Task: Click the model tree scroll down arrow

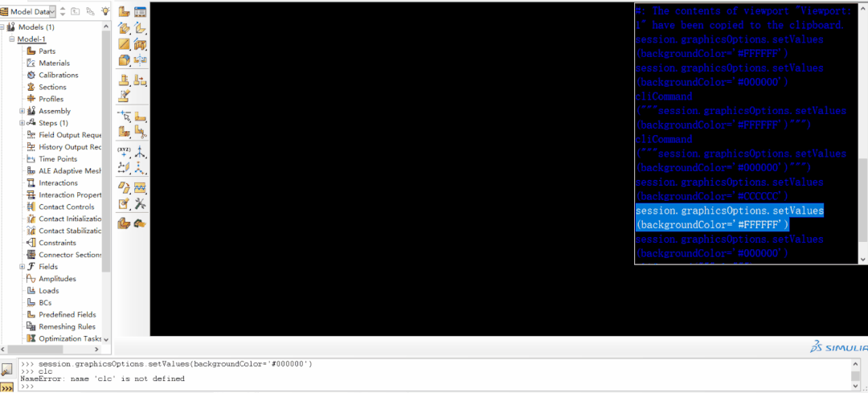Action: pos(106,339)
